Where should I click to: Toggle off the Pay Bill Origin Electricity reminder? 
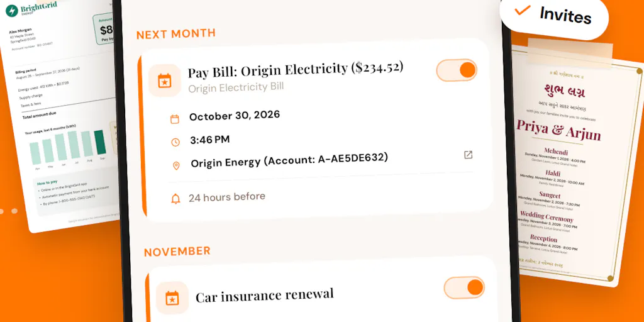(457, 70)
